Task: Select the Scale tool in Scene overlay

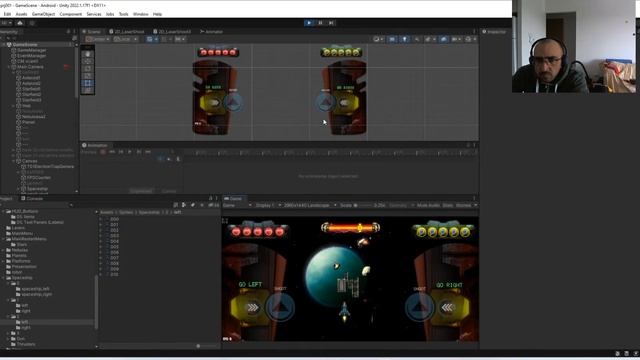Action: click(x=88, y=76)
